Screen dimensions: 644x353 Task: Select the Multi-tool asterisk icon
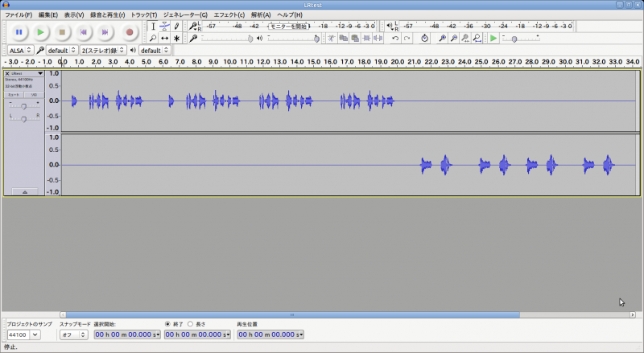(177, 38)
